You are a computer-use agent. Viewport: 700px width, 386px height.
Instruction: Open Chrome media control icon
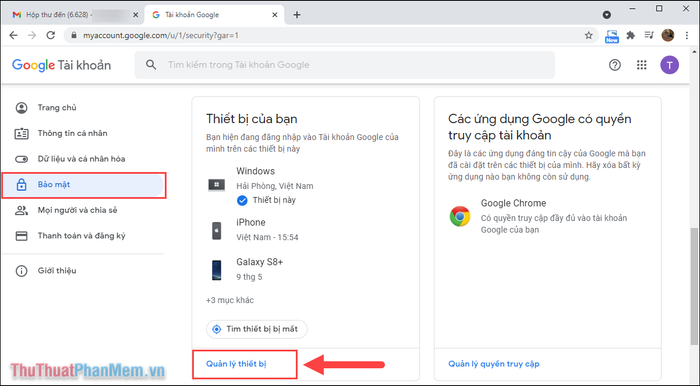point(649,35)
